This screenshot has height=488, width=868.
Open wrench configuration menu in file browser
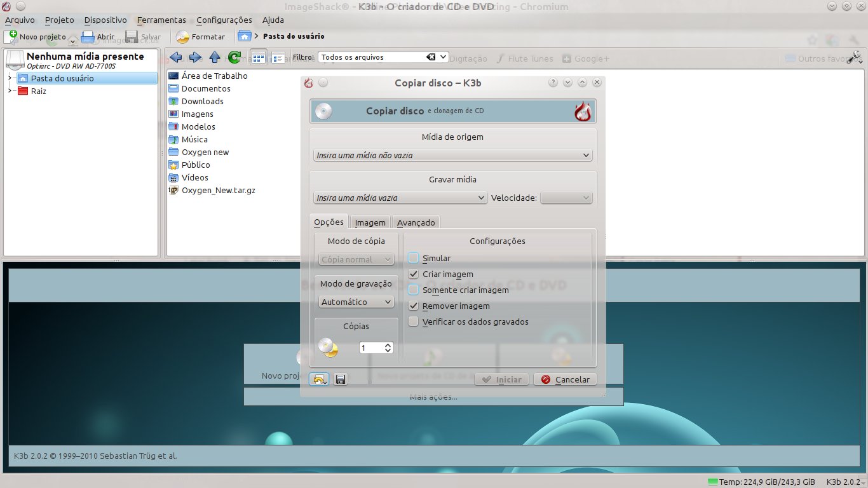(855, 58)
